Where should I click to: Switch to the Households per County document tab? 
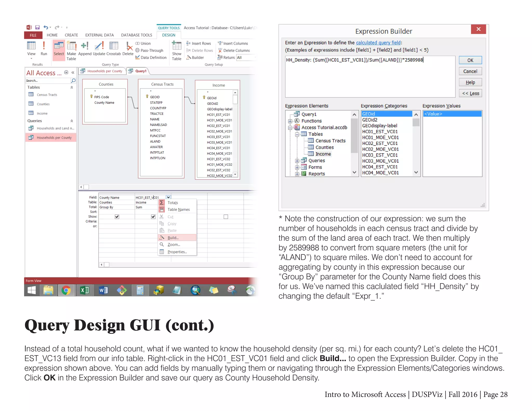pos(102,71)
